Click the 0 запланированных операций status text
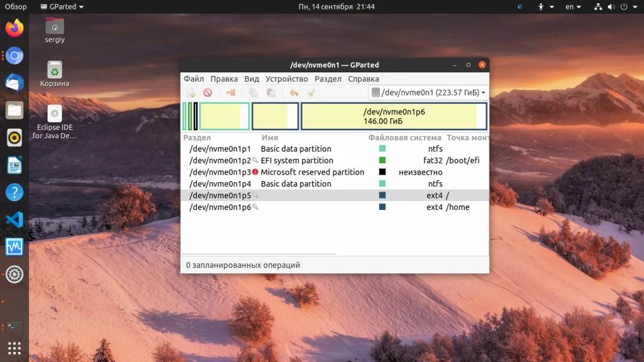Image resolution: width=644 pixels, height=362 pixels. pos(243,265)
